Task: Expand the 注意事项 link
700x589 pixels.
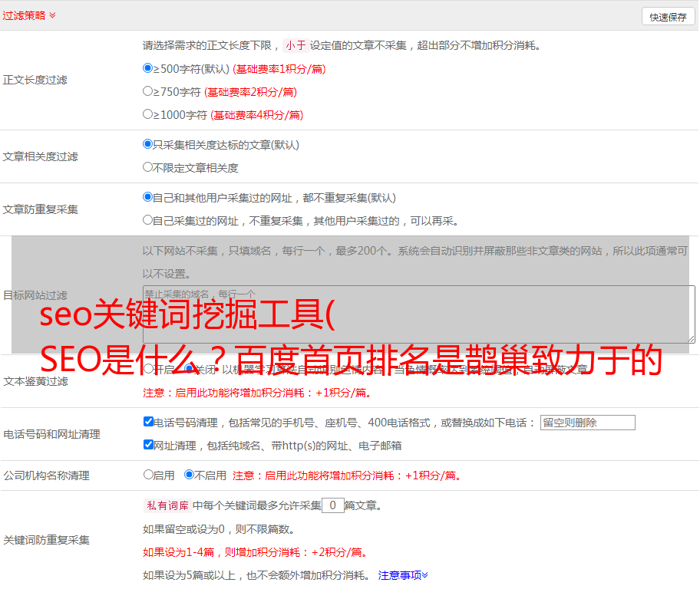Action: tap(403, 574)
